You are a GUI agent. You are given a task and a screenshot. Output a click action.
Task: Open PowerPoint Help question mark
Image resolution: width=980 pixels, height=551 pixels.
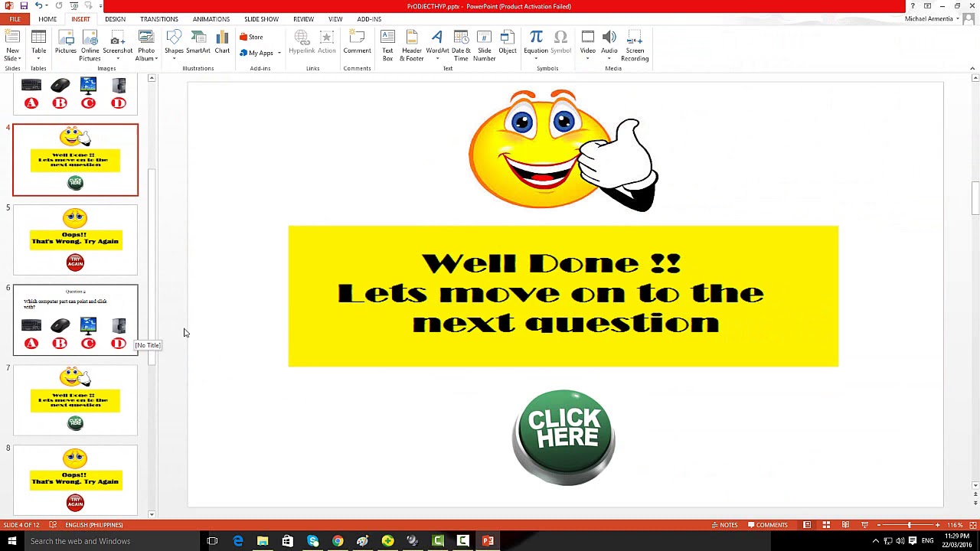912,6
